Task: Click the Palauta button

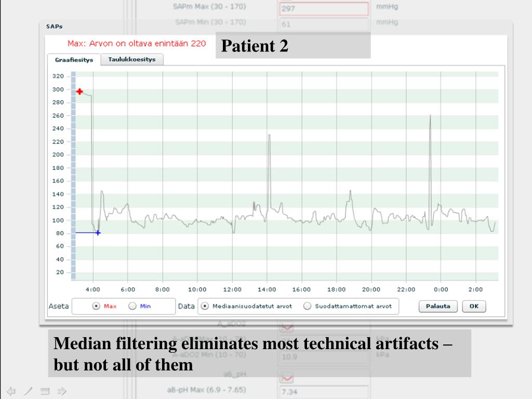Action: click(438, 306)
